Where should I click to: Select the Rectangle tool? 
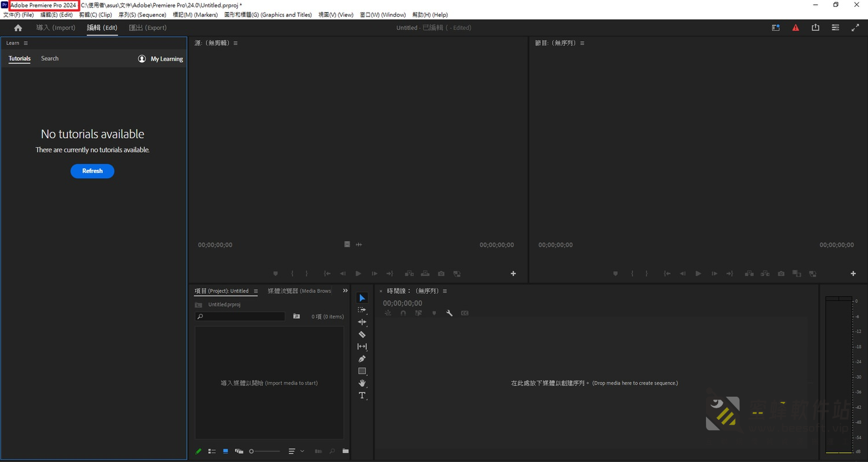click(x=362, y=371)
